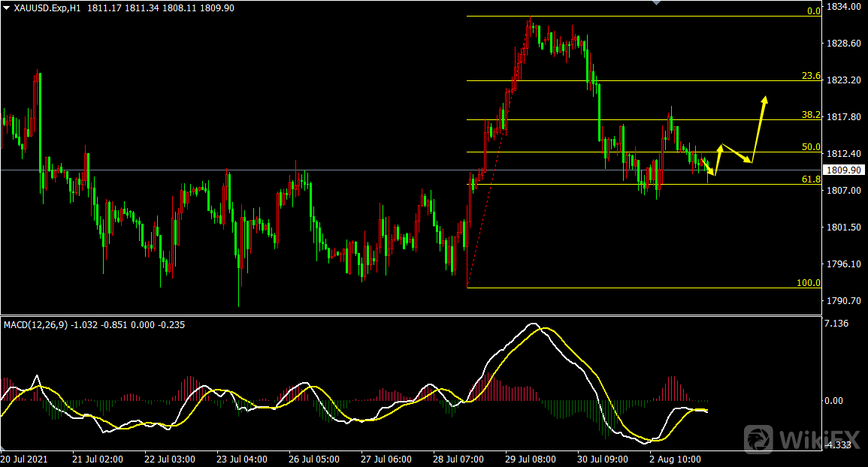868x467 pixels.
Task: Click the MACD scale value 7.136
Action: [837, 324]
